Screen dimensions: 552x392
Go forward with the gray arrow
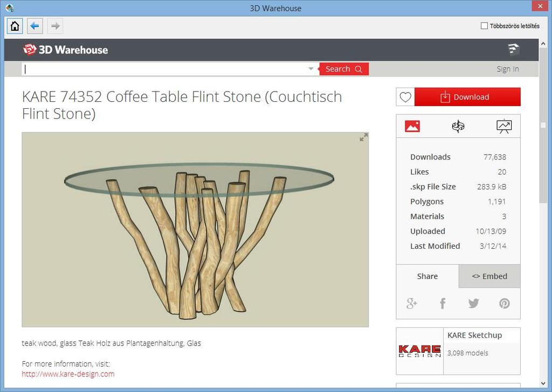coord(56,26)
